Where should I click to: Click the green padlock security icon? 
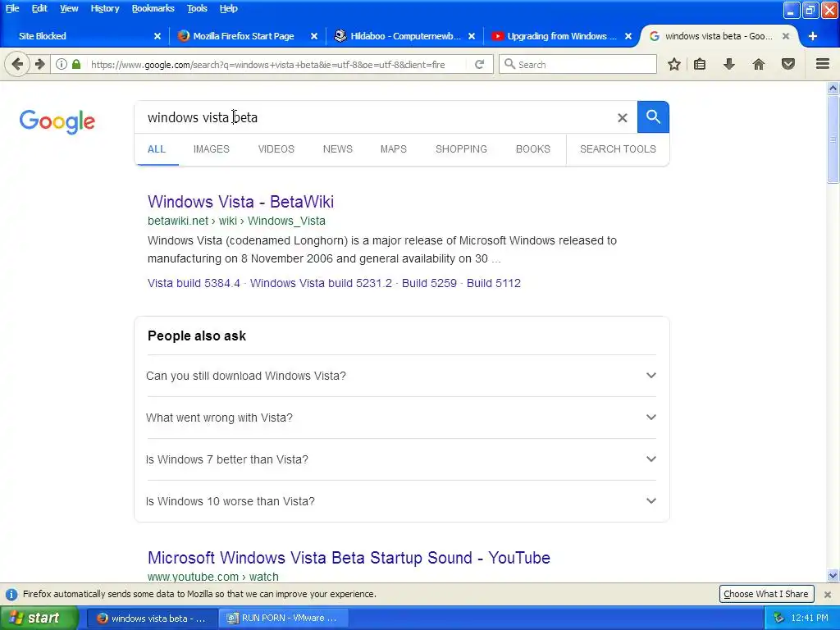pos(76,64)
